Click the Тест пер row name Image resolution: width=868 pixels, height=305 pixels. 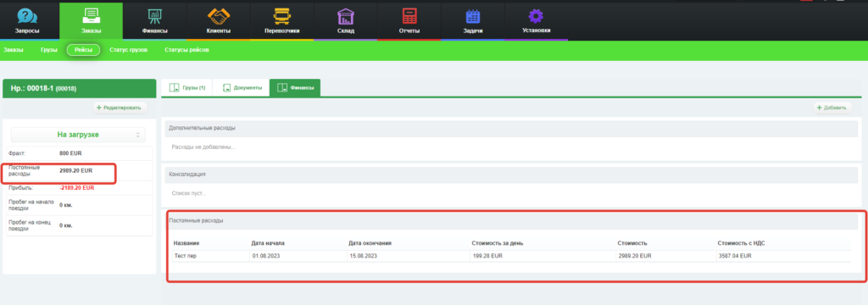(x=185, y=257)
